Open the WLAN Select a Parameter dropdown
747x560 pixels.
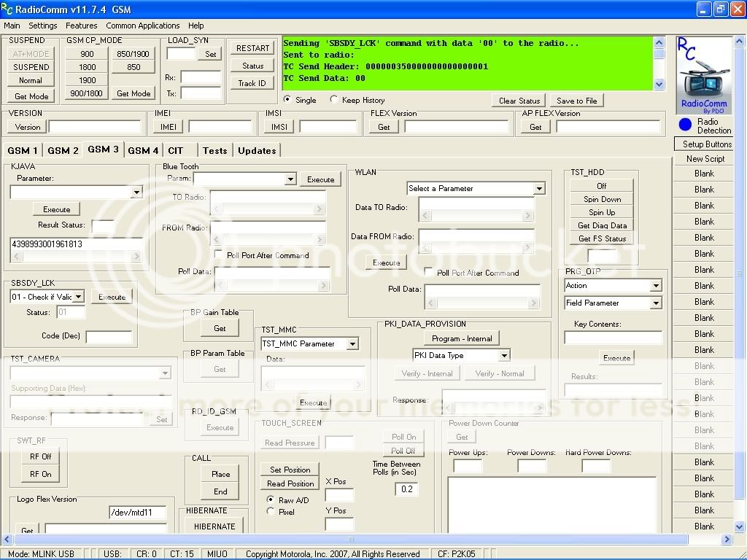click(538, 189)
